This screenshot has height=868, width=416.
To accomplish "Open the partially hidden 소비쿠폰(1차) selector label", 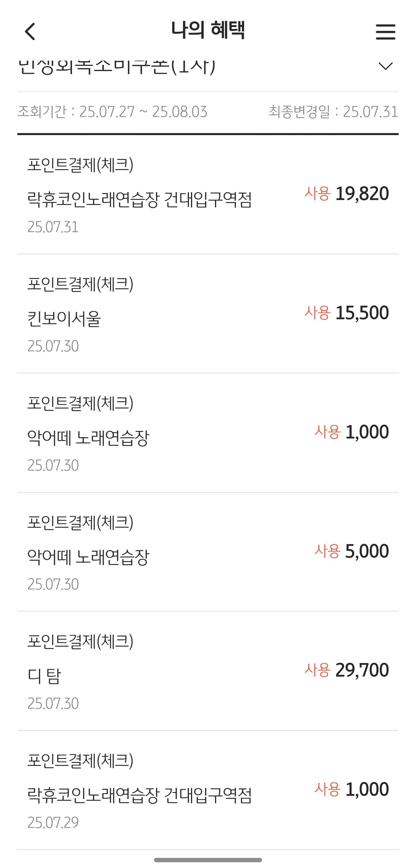I will coord(117,67).
